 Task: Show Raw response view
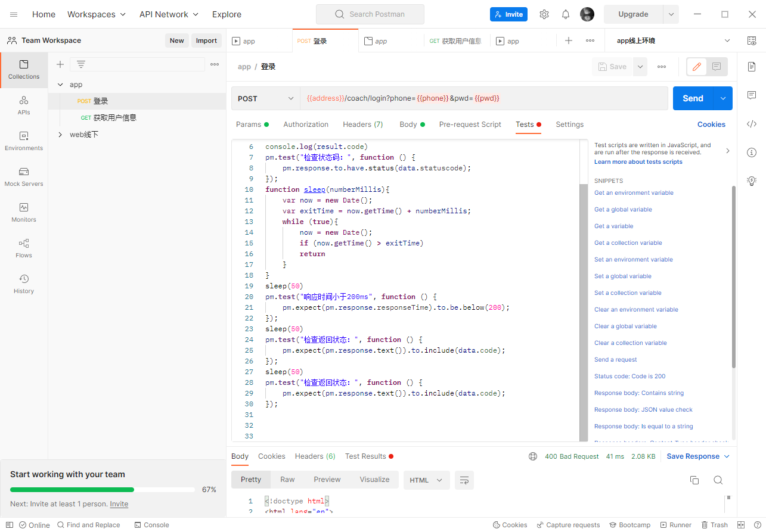[287, 480]
